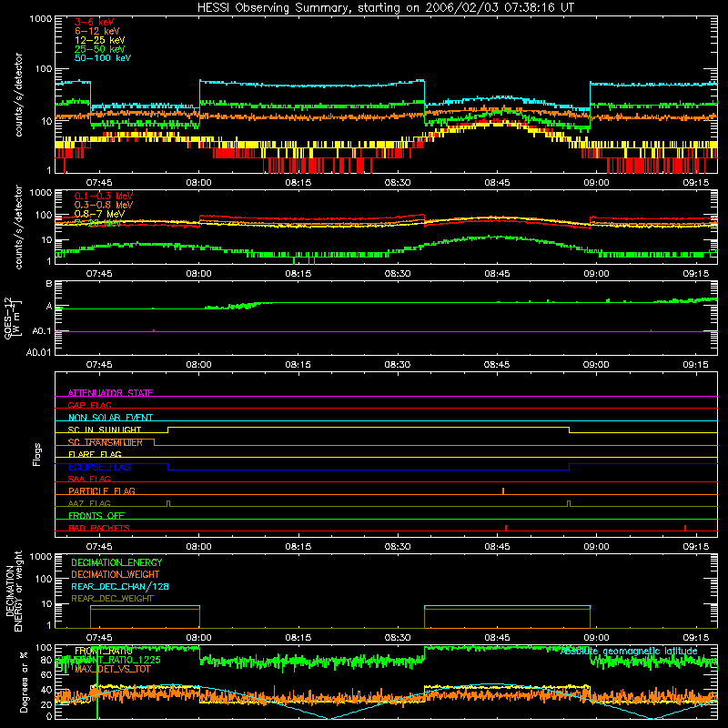Select the FRONTS_OFF flag label
This screenshot has height=728, width=728.
(96, 515)
